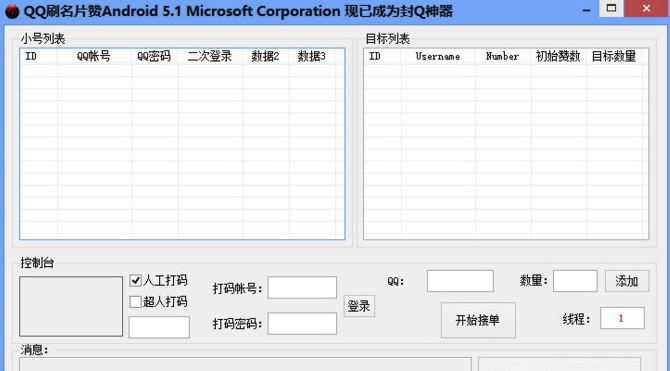Focus the 打码帐号 input field
670x371 pixels.
point(302,287)
